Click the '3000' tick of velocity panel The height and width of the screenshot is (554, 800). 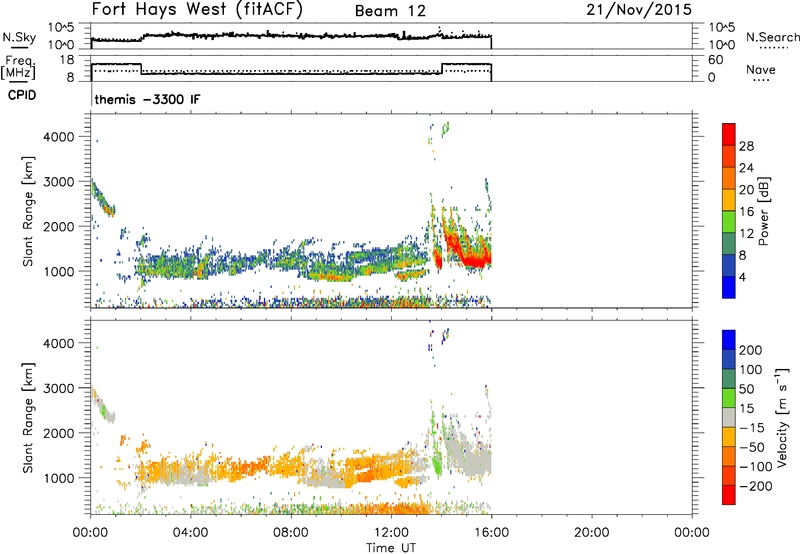[59, 388]
